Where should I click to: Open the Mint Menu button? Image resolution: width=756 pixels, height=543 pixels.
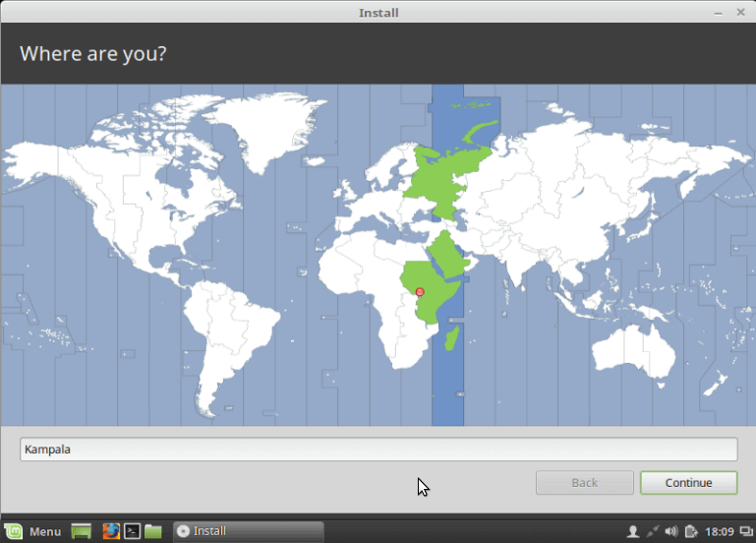coord(33,531)
